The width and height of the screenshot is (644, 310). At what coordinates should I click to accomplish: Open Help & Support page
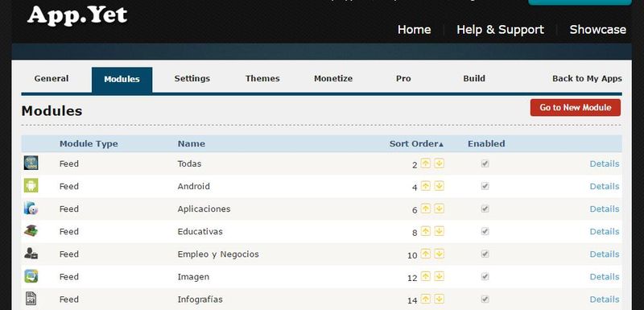[x=500, y=30]
